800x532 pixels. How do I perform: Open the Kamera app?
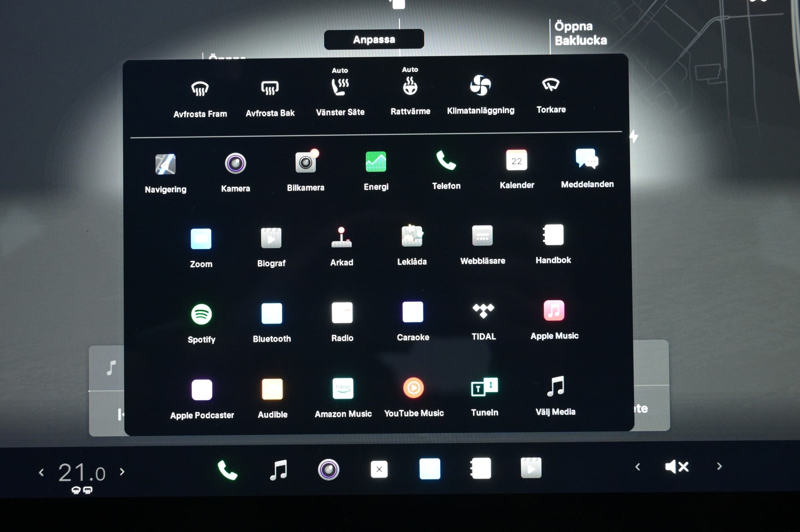click(236, 172)
